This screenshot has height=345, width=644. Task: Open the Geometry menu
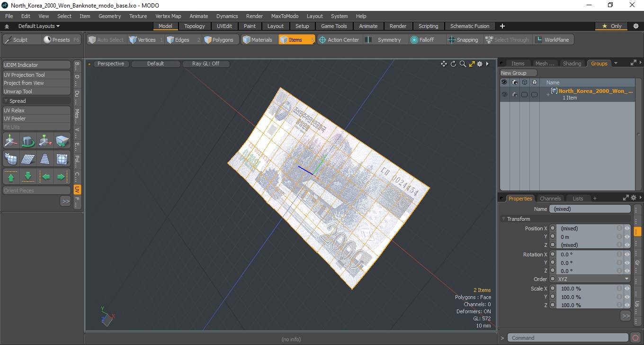110,16
